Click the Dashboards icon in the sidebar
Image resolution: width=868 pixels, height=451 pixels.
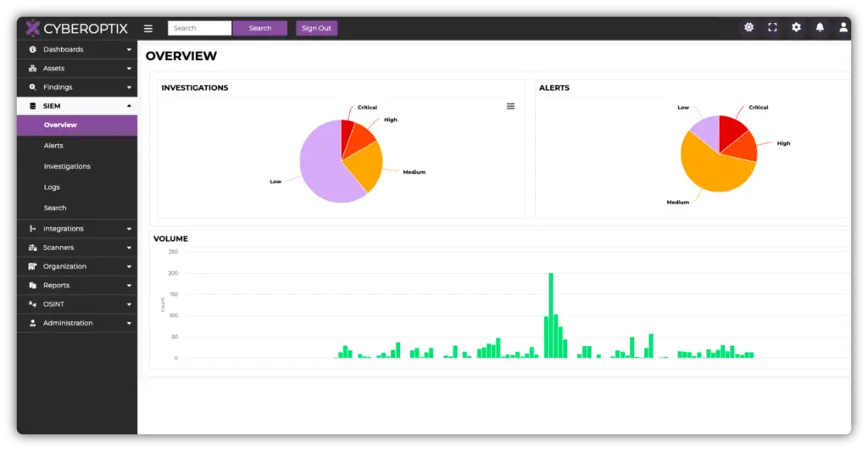(32, 49)
